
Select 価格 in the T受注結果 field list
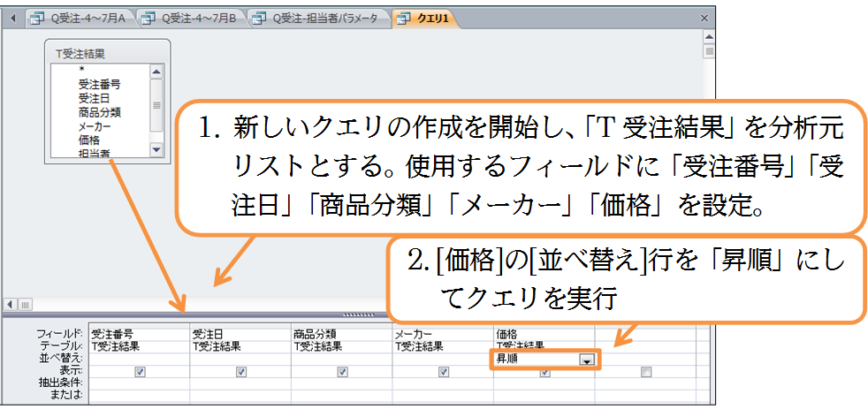[x=89, y=140]
